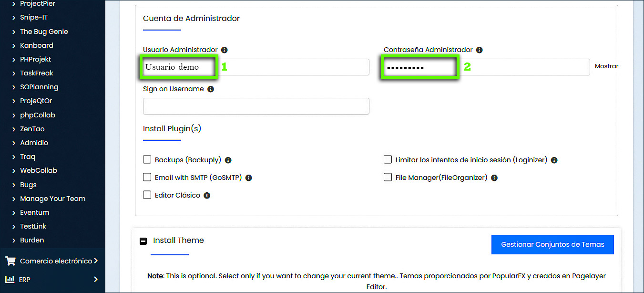Click info icon for Editor Clásico
Screen dimensions: 644x293
click(x=207, y=195)
